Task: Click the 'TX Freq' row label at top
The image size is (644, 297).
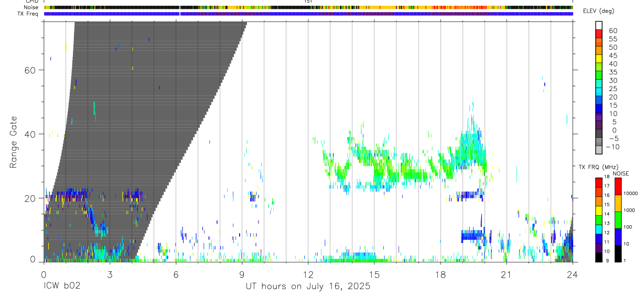Action: [27, 14]
